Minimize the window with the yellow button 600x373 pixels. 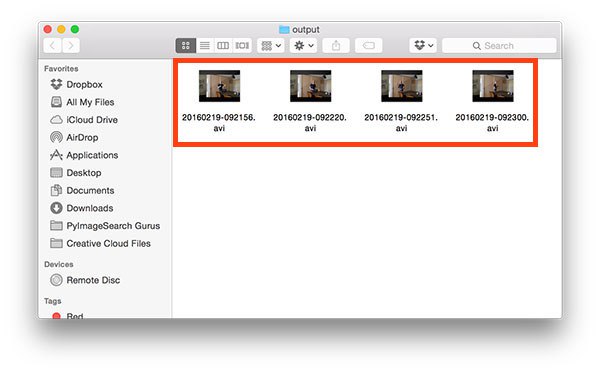61,29
